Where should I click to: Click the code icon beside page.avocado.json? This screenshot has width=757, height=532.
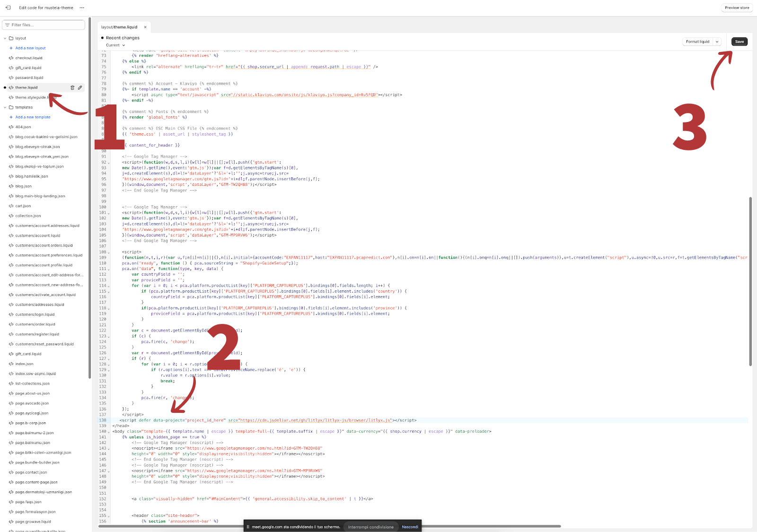(11, 403)
